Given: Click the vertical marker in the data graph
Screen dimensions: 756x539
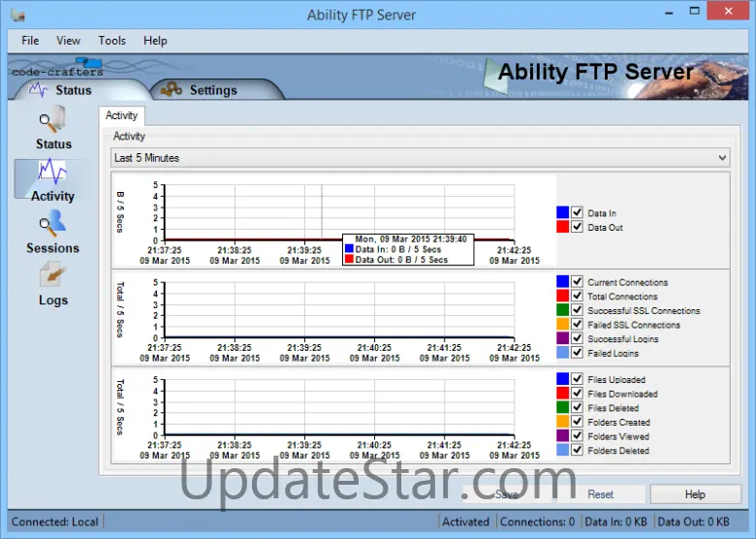Looking at the screenshot, I should [x=322, y=211].
